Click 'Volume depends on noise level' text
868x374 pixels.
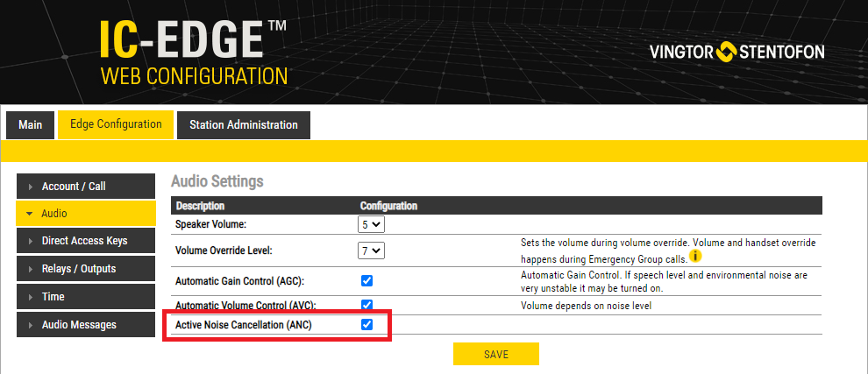[x=587, y=306]
